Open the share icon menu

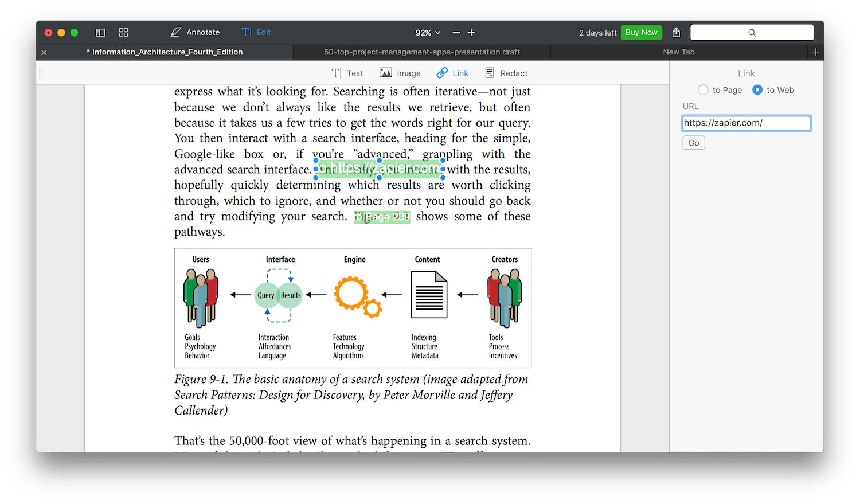(676, 32)
